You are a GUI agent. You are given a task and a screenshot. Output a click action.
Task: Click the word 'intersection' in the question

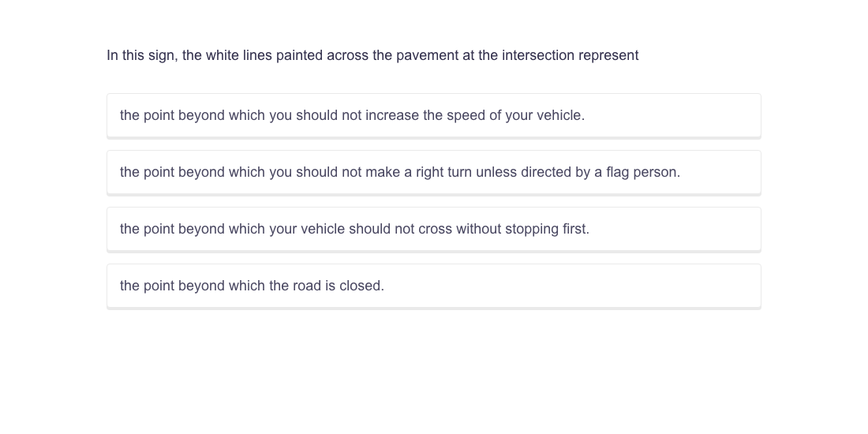(538, 55)
